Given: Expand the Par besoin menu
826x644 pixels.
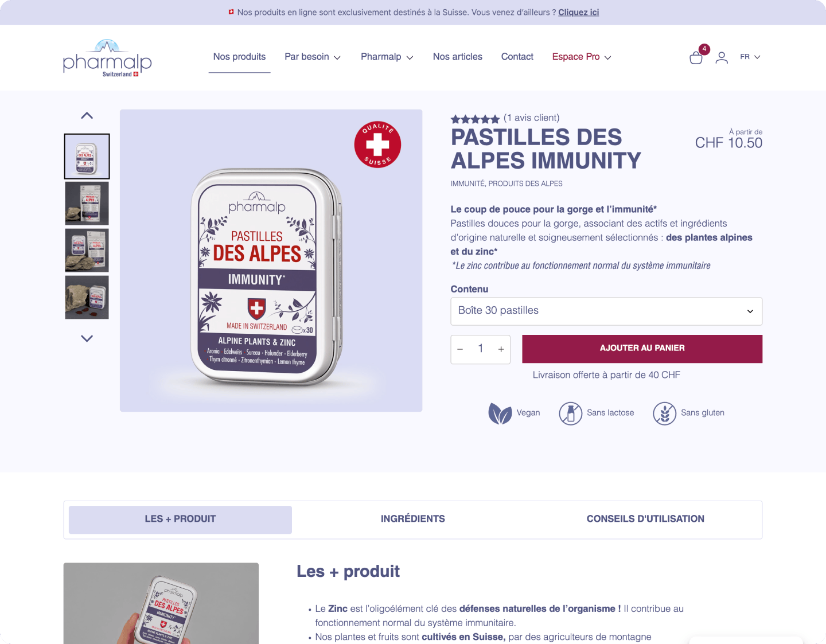Looking at the screenshot, I should 313,57.
